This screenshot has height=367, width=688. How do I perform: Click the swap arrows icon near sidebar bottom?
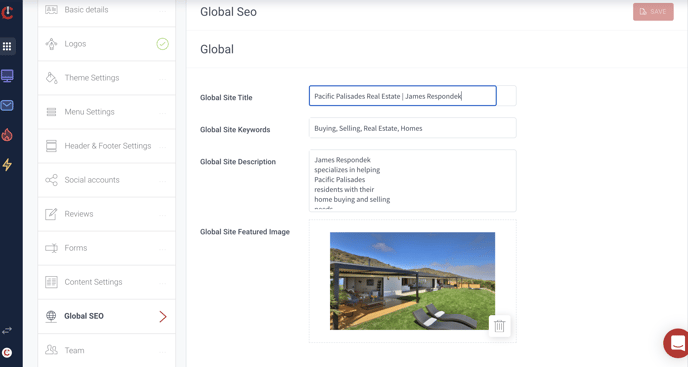[x=7, y=330]
